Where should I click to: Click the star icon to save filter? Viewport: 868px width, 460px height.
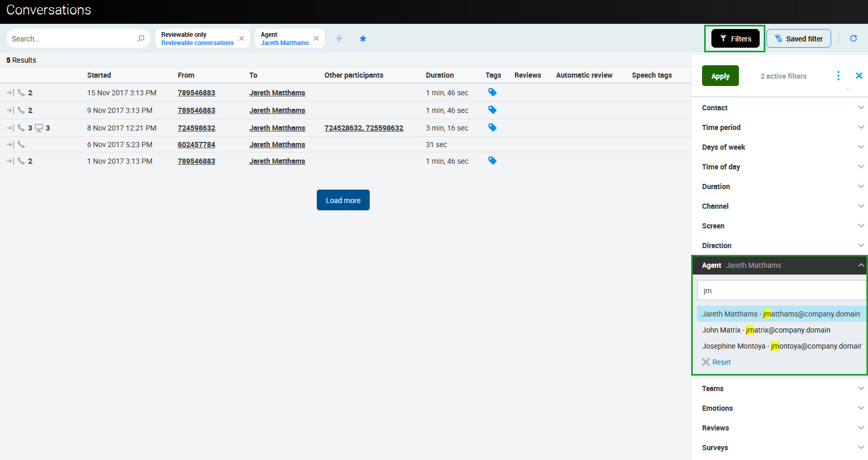(x=363, y=38)
